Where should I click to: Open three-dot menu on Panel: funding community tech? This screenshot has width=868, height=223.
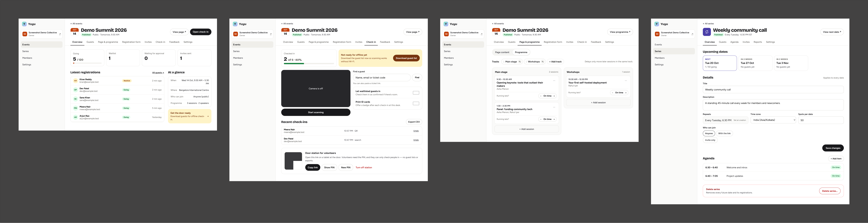[x=554, y=107]
